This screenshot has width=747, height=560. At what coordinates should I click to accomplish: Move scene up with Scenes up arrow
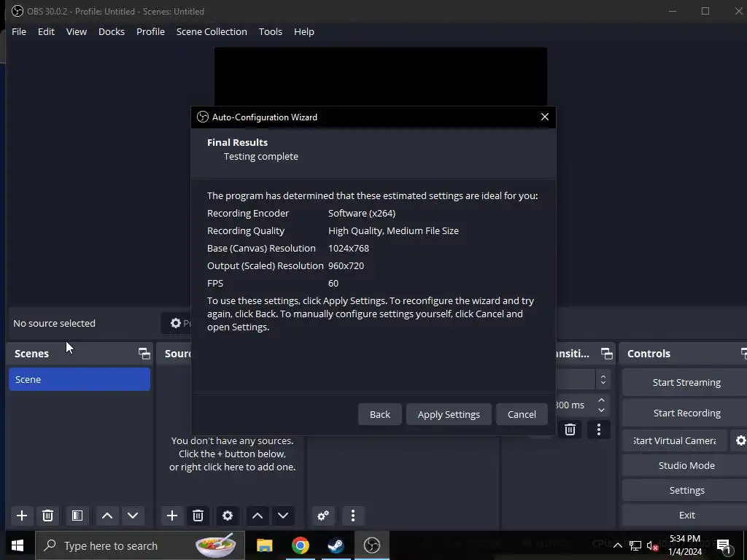pyautogui.click(x=107, y=516)
